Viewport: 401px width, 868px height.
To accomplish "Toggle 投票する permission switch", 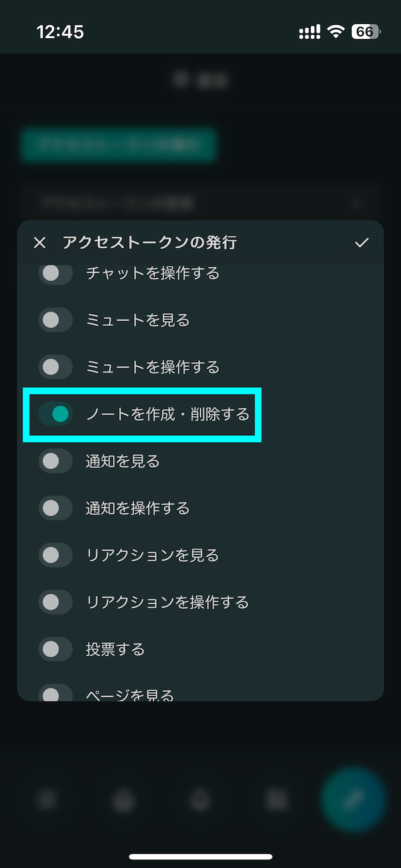I will click(56, 649).
